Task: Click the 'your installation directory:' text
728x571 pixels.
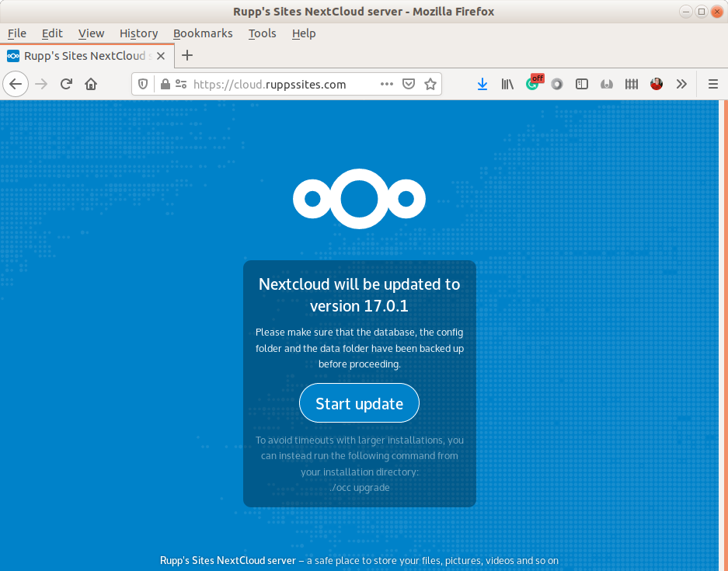Action: click(360, 472)
